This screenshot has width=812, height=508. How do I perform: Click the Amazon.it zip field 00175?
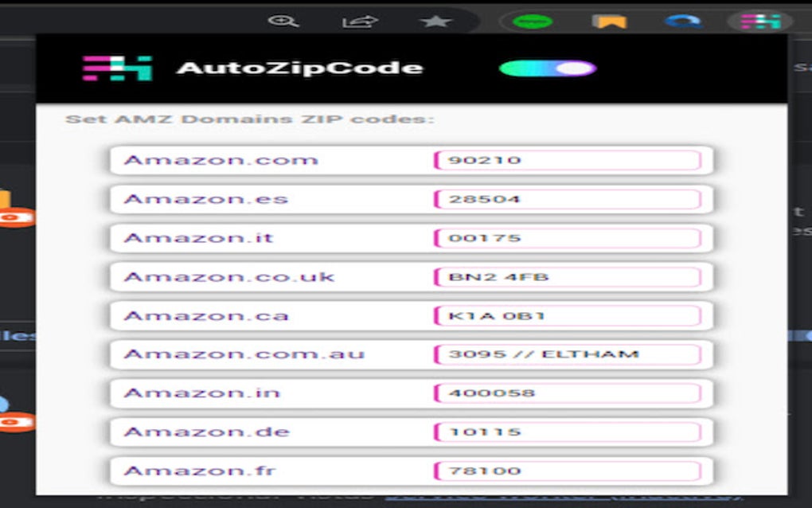click(568, 238)
